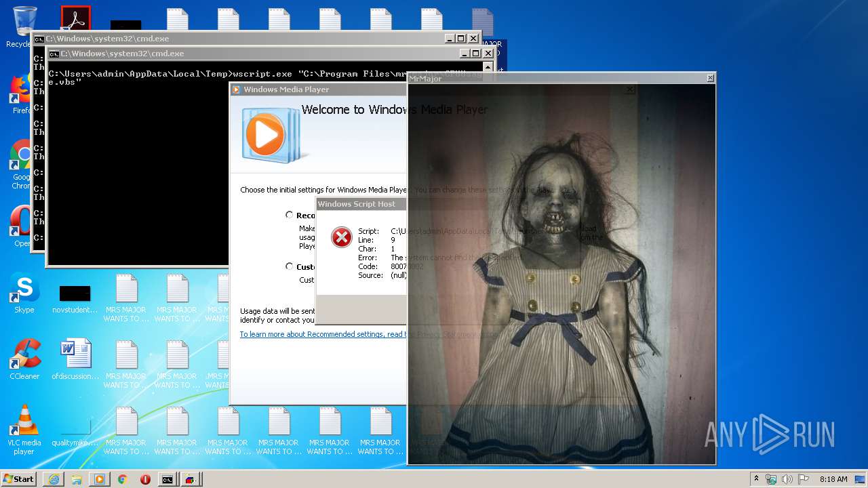Click the front cmd.exe window title icon
Screen dimensions: 868x488
[x=54, y=54]
